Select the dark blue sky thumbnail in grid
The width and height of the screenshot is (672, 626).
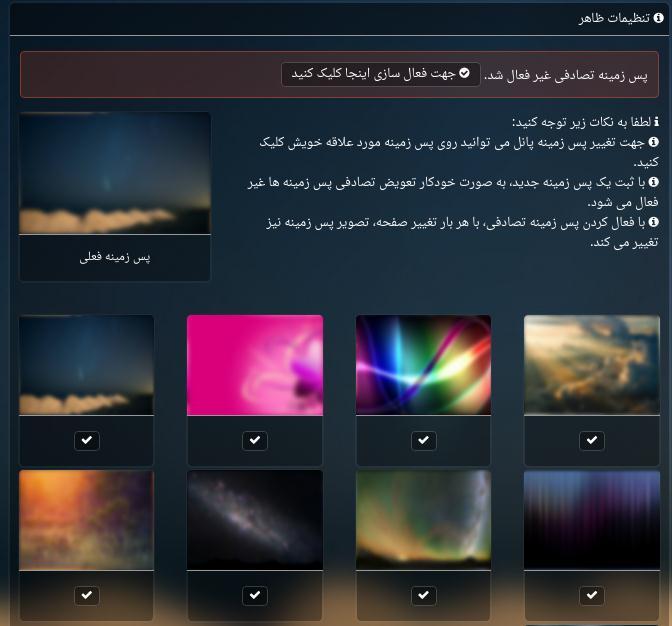coord(87,364)
